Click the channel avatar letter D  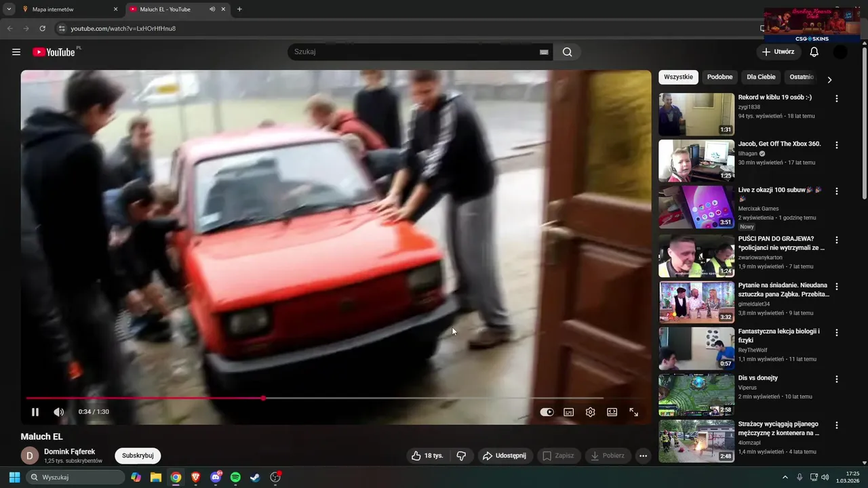29,455
